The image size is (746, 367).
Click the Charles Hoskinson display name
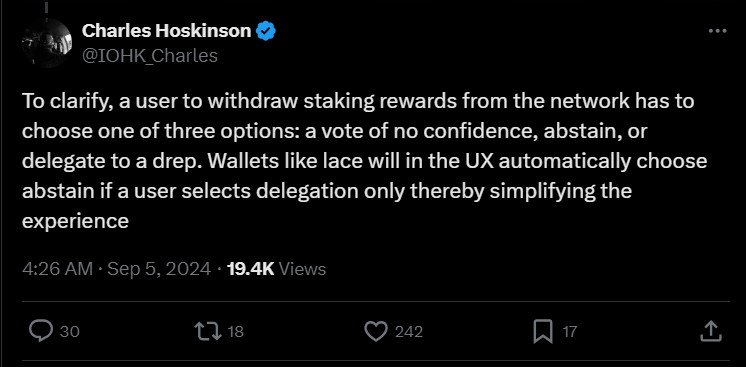point(167,31)
